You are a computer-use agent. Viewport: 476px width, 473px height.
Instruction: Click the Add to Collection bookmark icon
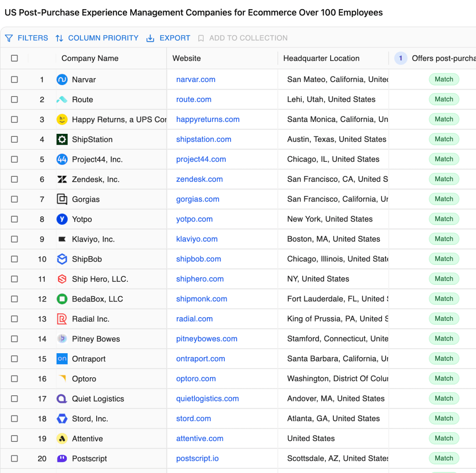pyautogui.click(x=201, y=38)
